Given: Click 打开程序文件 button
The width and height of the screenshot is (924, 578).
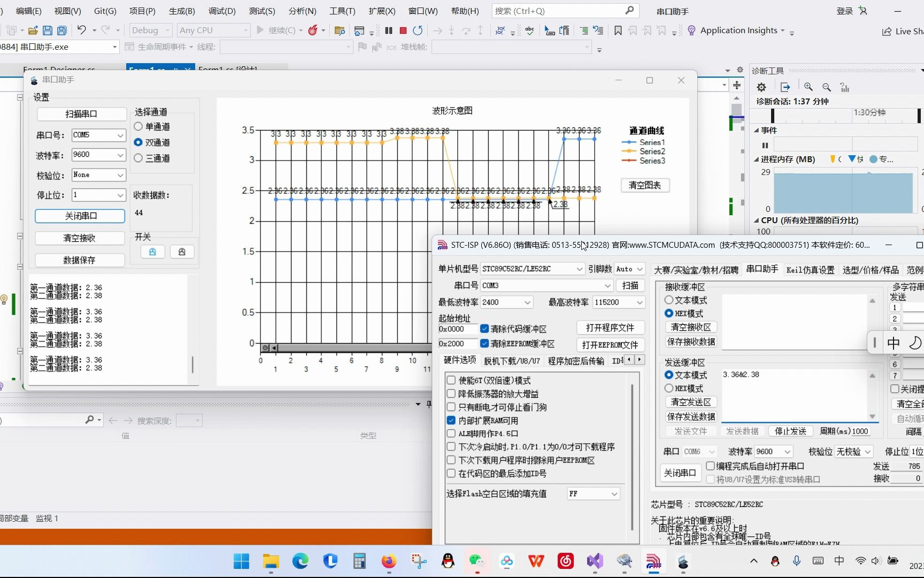Looking at the screenshot, I should (x=610, y=328).
